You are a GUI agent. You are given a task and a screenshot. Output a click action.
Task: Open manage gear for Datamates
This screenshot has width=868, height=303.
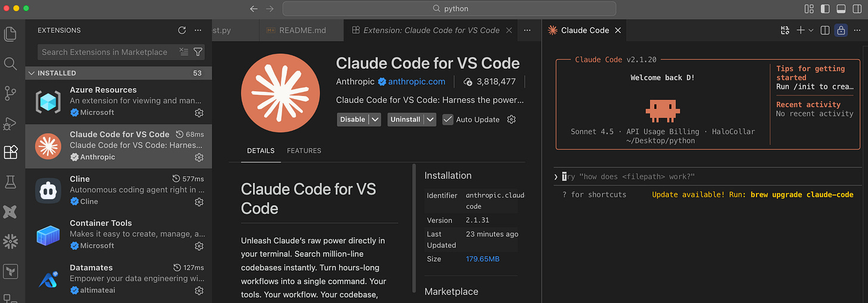199,290
